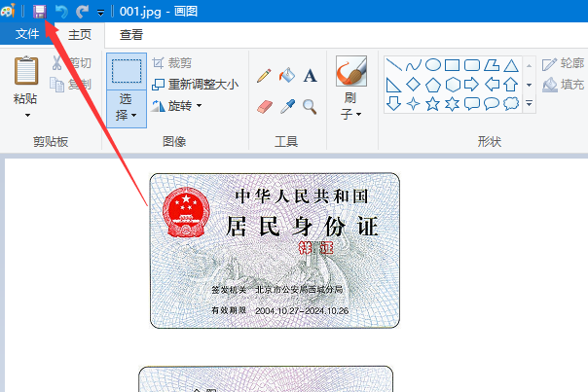Switch to the 主页 tab

point(80,34)
